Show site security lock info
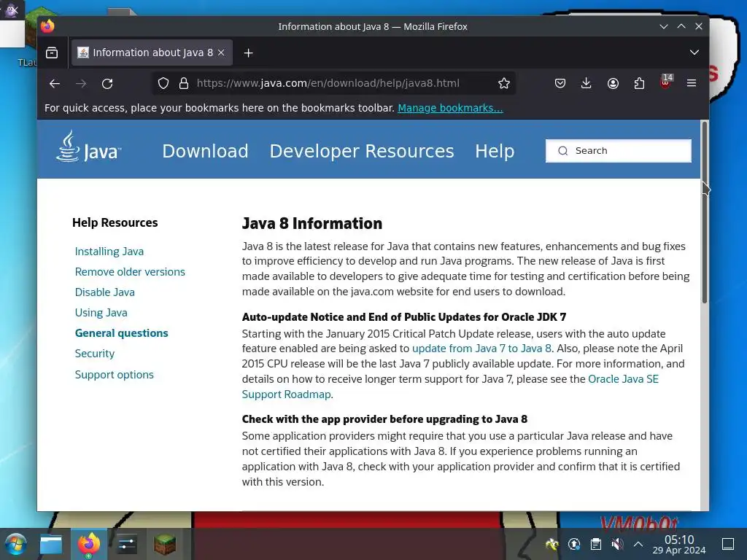Screen dimensions: 747x560 (184, 83)
